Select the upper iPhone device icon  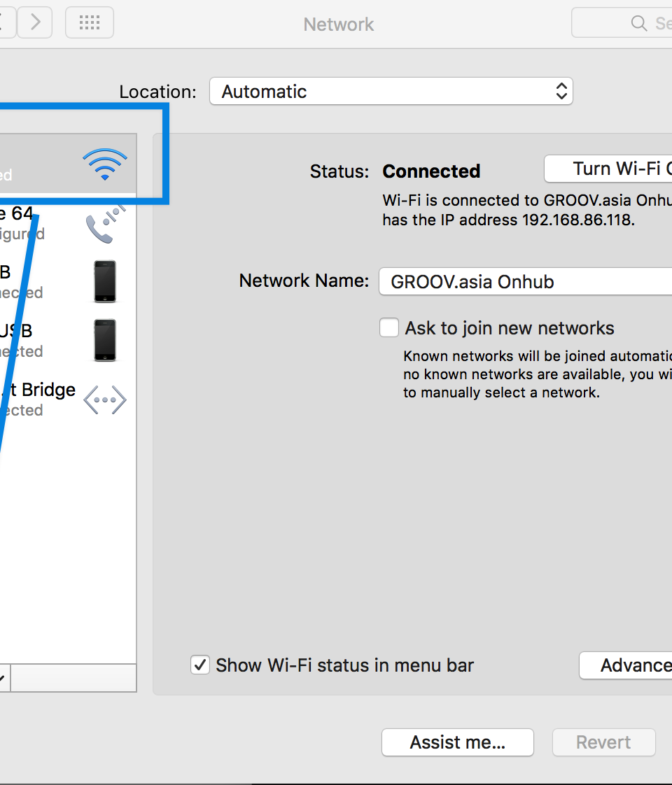click(105, 281)
